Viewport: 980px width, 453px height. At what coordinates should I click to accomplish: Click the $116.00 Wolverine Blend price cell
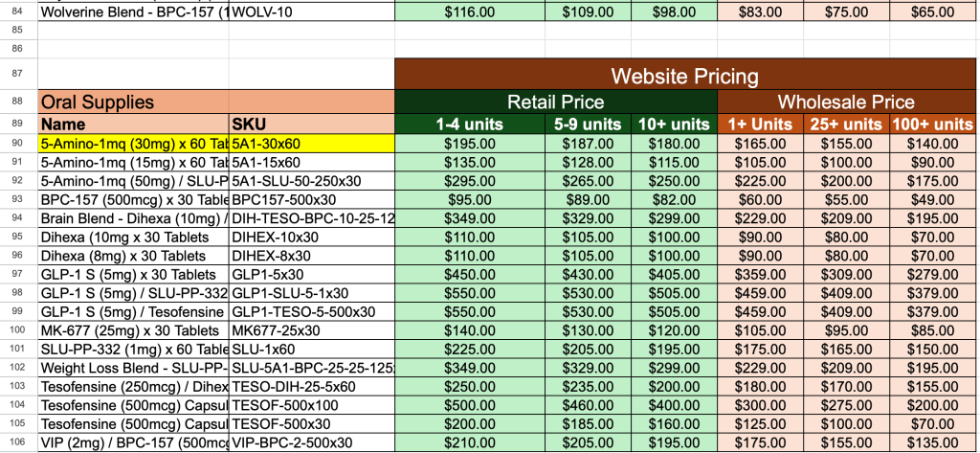[x=469, y=12]
